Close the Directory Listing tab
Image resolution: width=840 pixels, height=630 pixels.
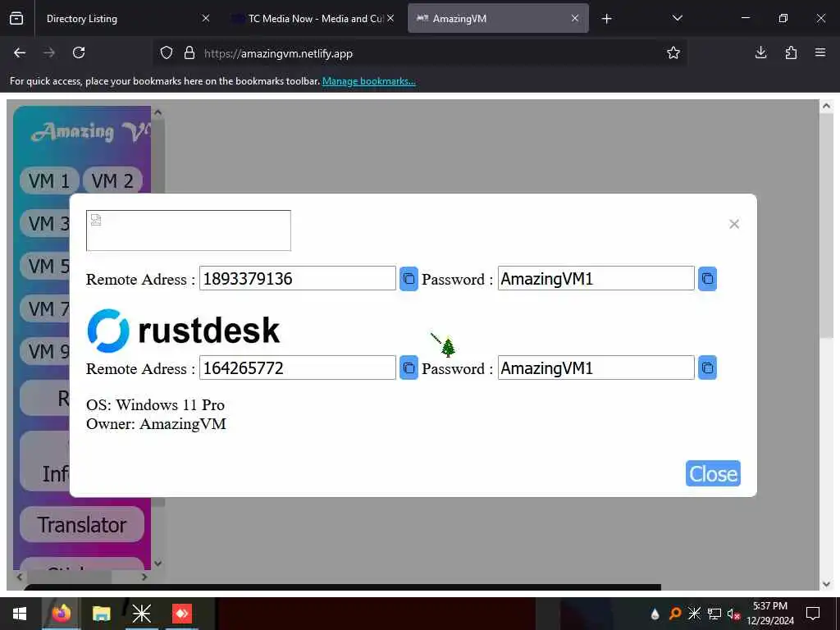(206, 18)
